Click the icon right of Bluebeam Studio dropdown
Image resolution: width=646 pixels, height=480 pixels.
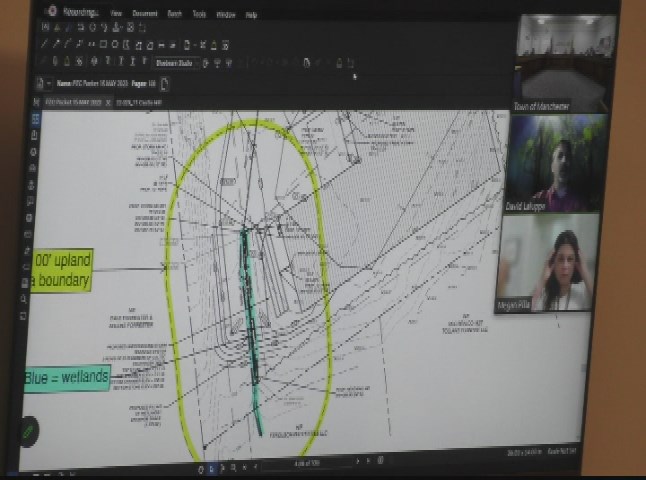[206, 63]
